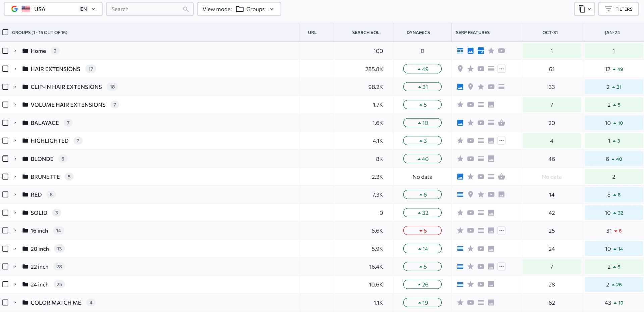Image resolution: width=644 pixels, height=312 pixels.
Task: Show more SERP features for HIGHLIGHTED row
Action: coord(501,141)
